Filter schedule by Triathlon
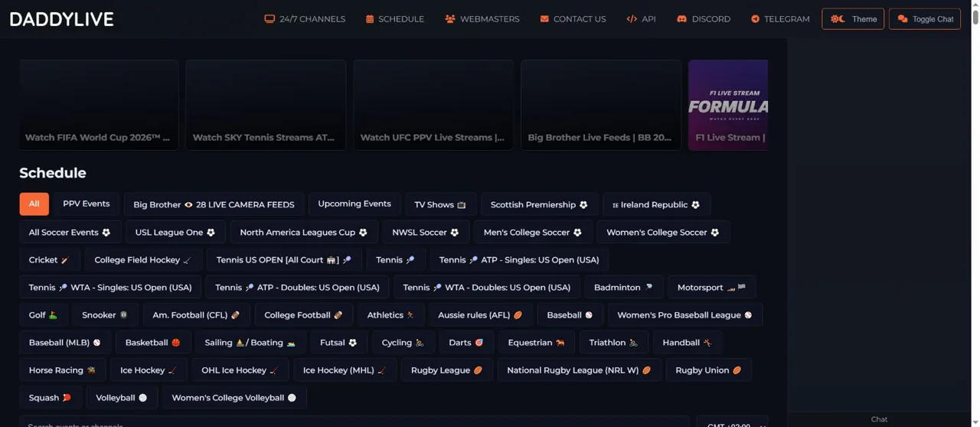 [614, 342]
